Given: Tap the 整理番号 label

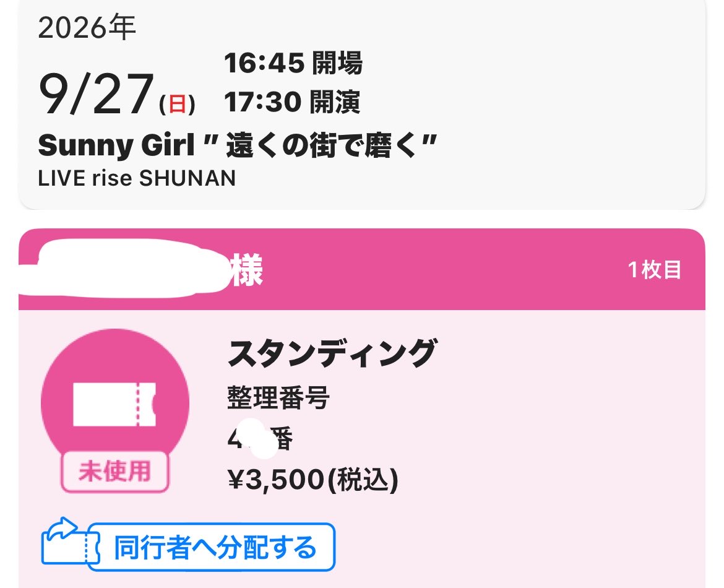Looking at the screenshot, I should (278, 398).
